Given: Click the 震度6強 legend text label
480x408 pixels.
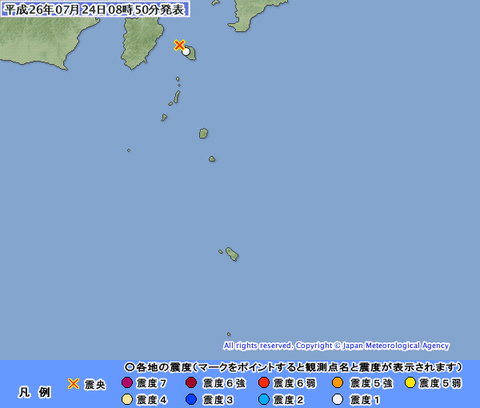Looking at the screenshot, I should pos(224,383).
